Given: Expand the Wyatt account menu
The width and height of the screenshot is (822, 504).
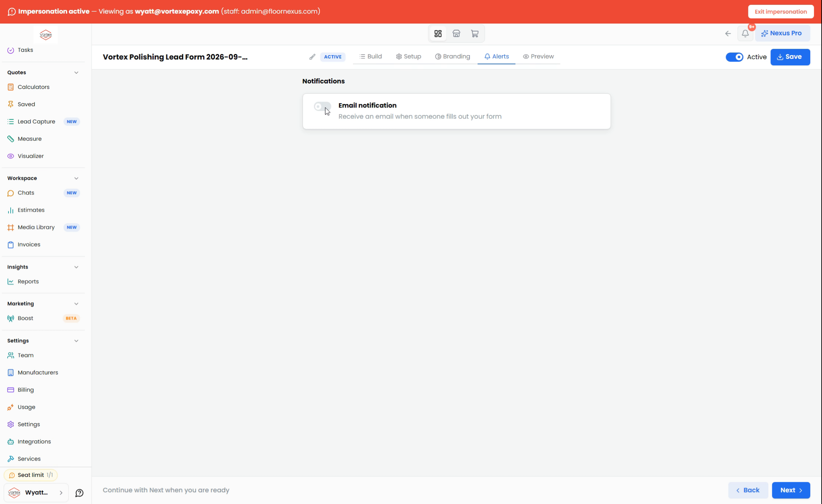Looking at the screenshot, I should pyautogui.click(x=36, y=493).
